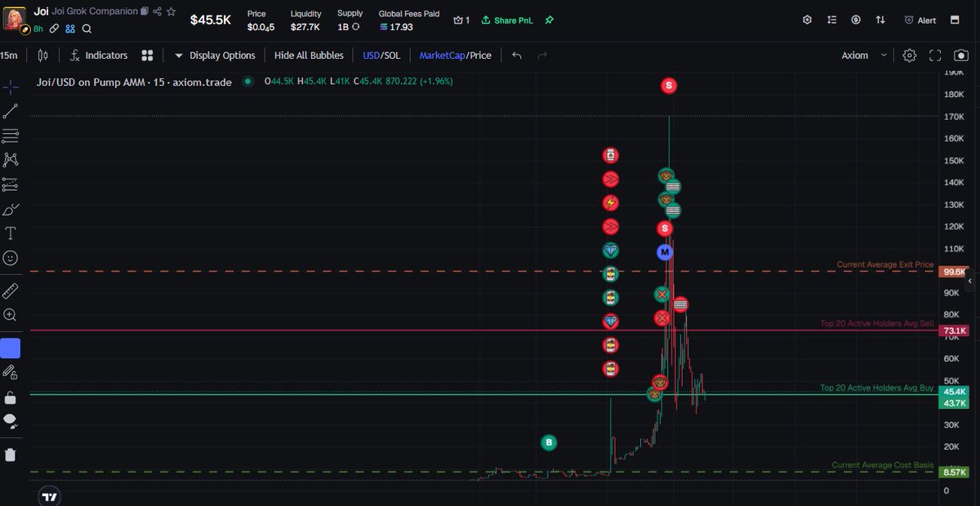Click the $45.5K market cap value
980x506 pixels.
[211, 20]
